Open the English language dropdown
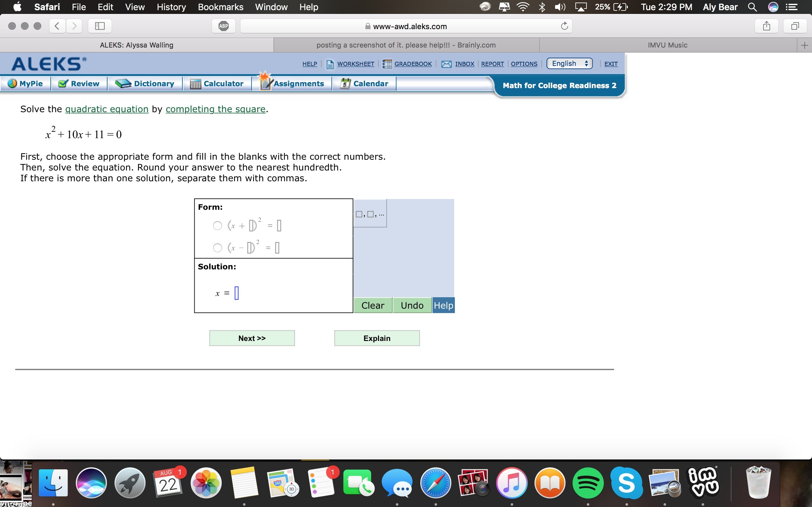812x507 pixels. (x=569, y=64)
